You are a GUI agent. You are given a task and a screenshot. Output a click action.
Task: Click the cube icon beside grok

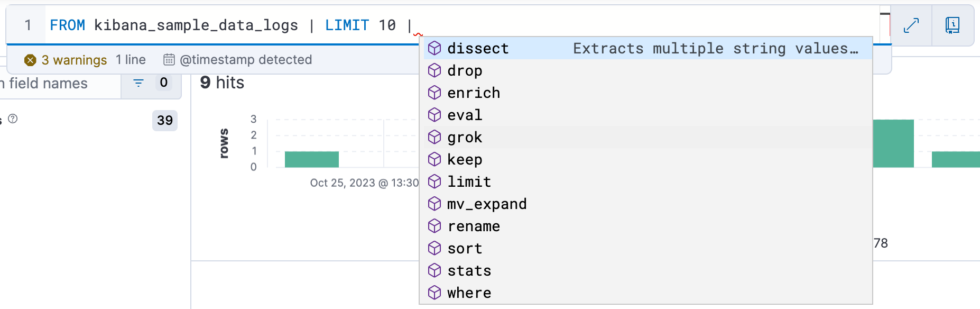tap(434, 137)
